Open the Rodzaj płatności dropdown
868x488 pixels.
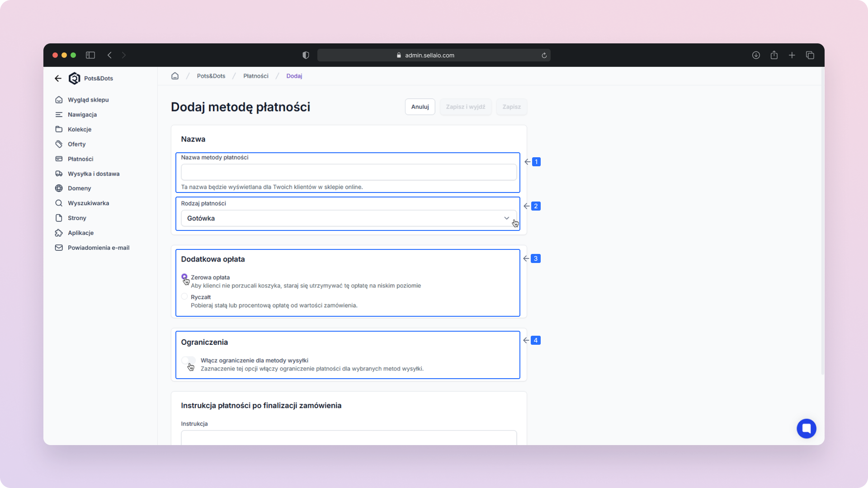point(348,218)
